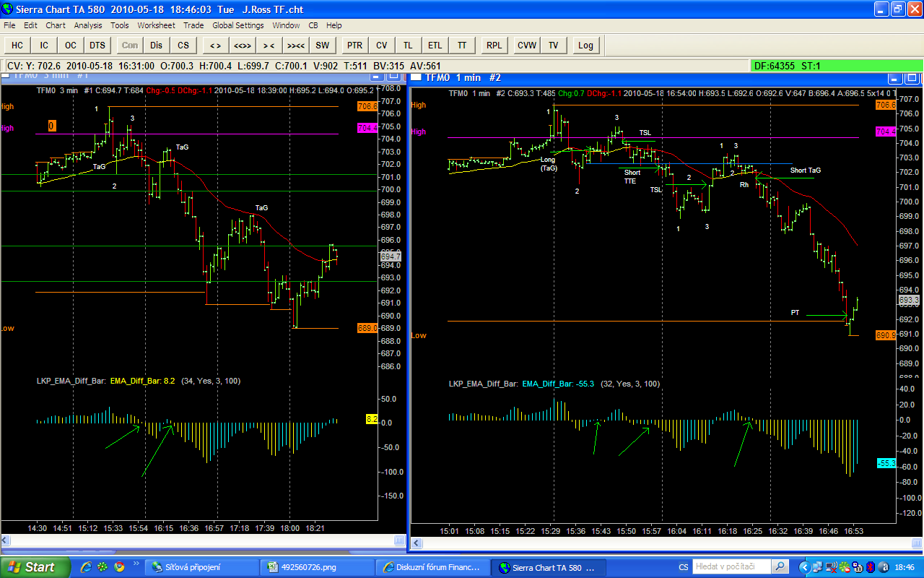Click the 1 min chart horizontal scrollbar

650,543
